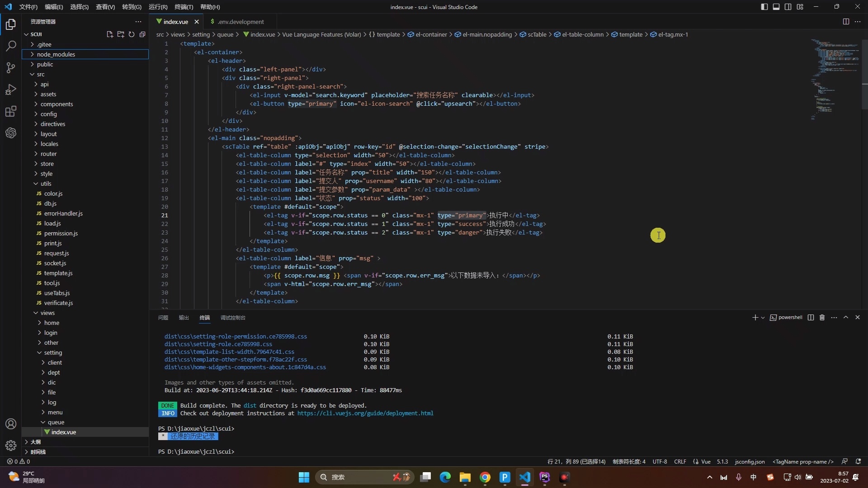
Task: Open the 查看(V) menu
Action: pos(105,7)
